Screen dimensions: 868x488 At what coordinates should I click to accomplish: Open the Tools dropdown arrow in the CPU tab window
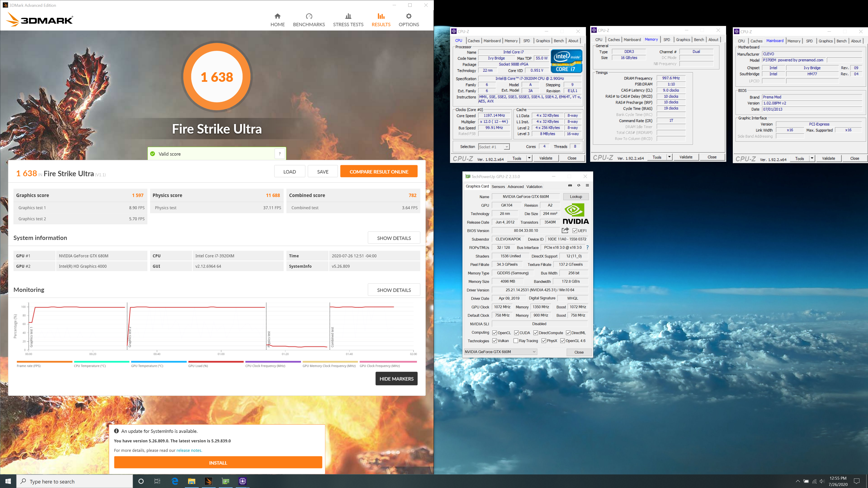coord(529,158)
